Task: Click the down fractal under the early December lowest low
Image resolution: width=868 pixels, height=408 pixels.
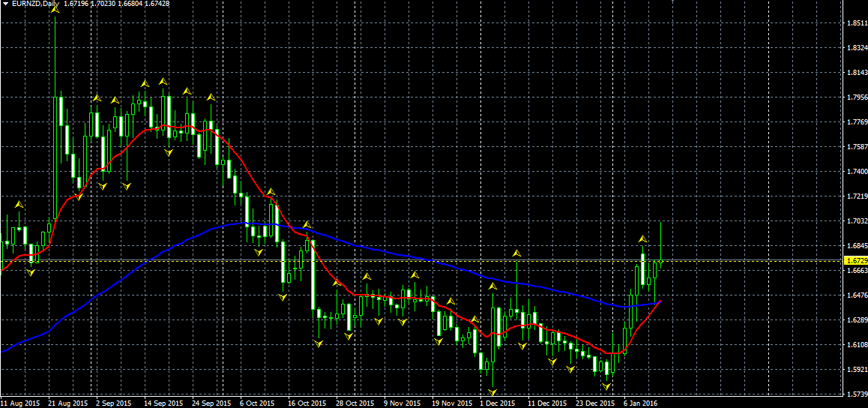Action: tap(492, 392)
